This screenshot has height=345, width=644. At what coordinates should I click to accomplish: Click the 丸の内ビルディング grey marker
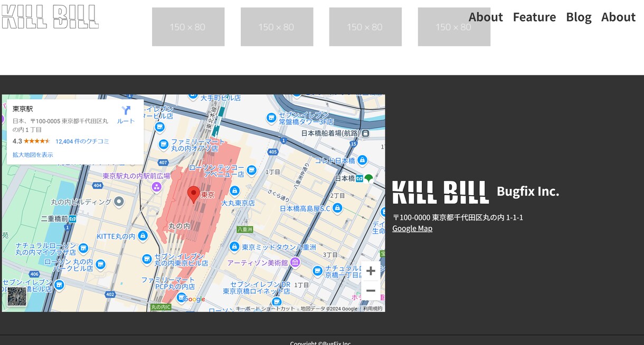[119, 202]
